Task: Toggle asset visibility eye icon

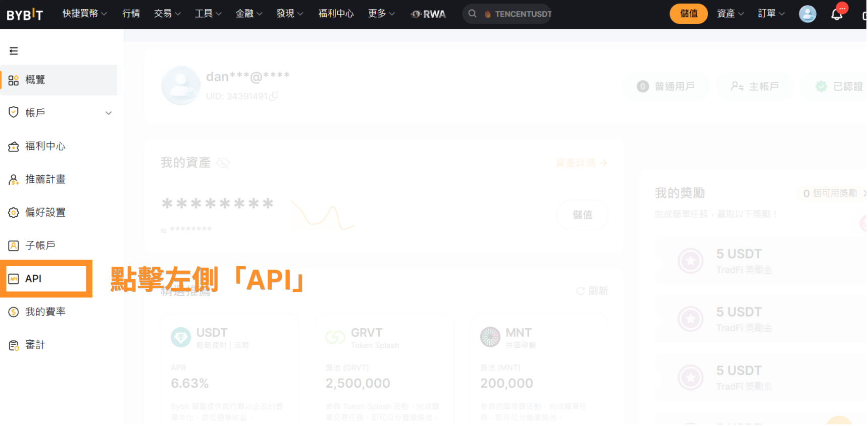Action: tap(223, 163)
